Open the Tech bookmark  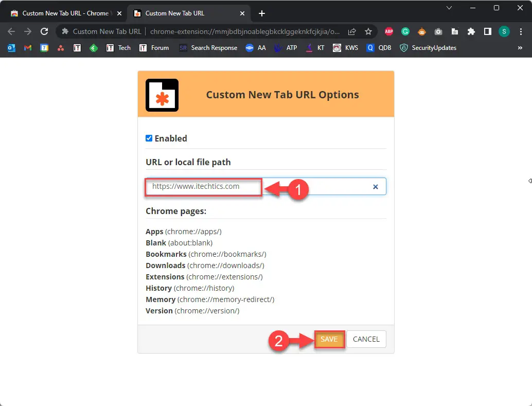click(118, 48)
